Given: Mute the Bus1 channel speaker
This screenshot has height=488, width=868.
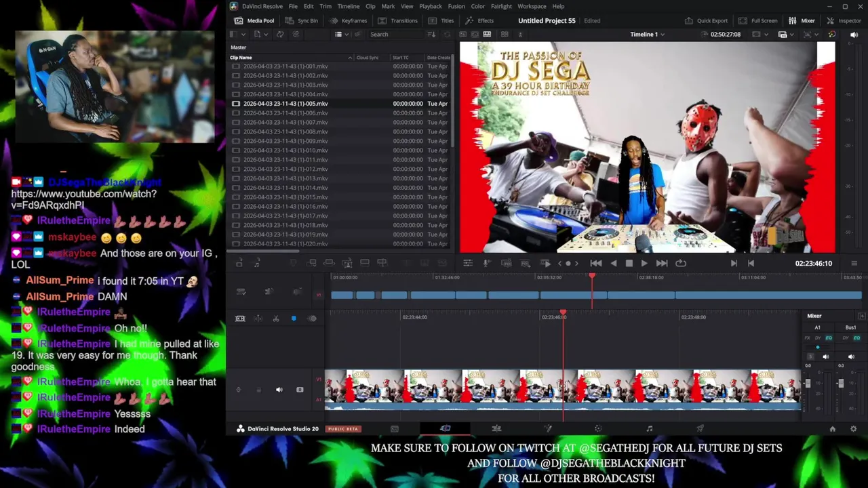Looking at the screenshot, I should pos(851,357).
